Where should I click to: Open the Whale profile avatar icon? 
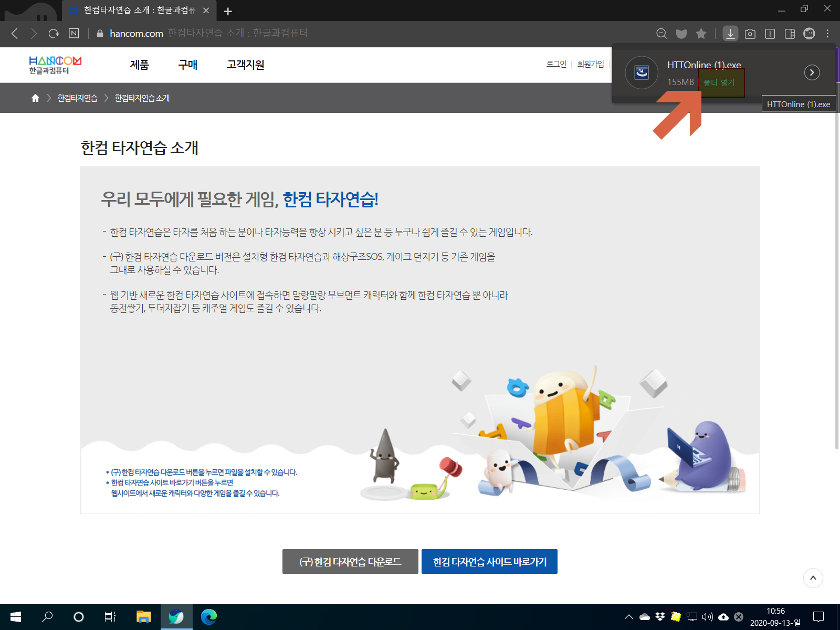click(x=809, y=34)
